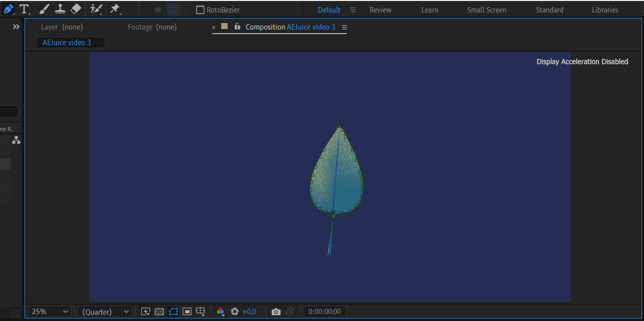Select the Clone Stamp tool
The height and width of the screenshot is (321, 644).
click(60, 9)
